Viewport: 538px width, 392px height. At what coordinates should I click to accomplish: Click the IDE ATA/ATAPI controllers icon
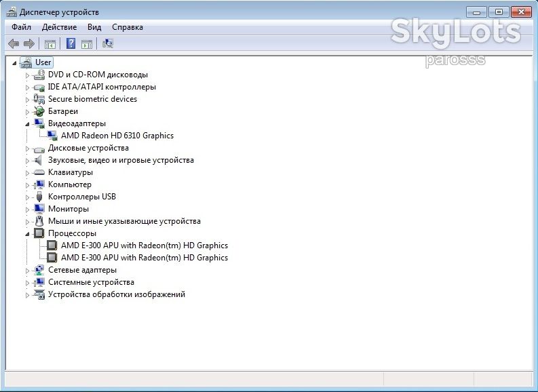click(39, 87)
